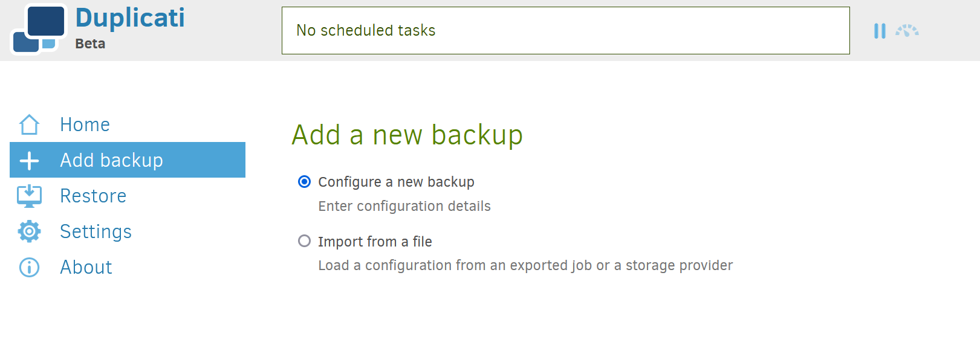Click the Duplicati logo icon
Viewport: 980px width, 345px height.
pos(38,29)
